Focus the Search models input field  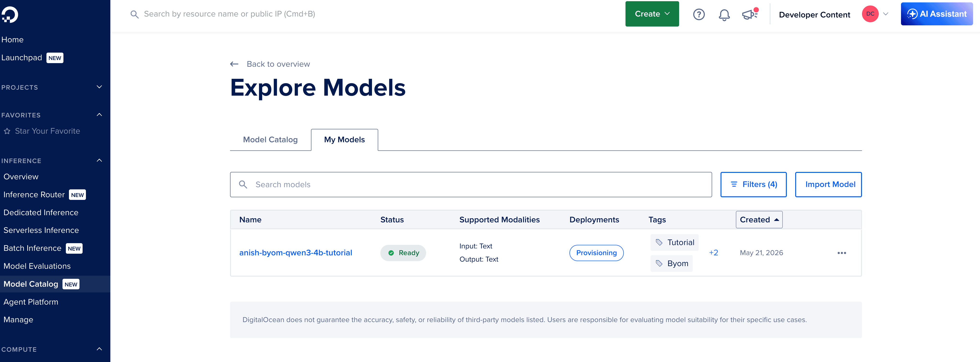(x=471, y=185)
